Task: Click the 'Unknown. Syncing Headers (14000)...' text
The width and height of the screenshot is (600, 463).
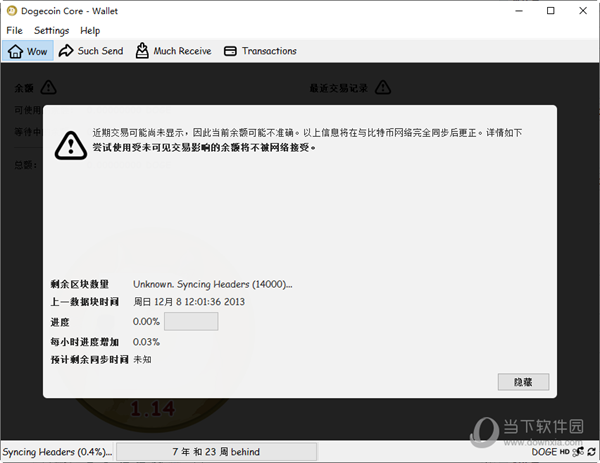Action: (212, 284)
